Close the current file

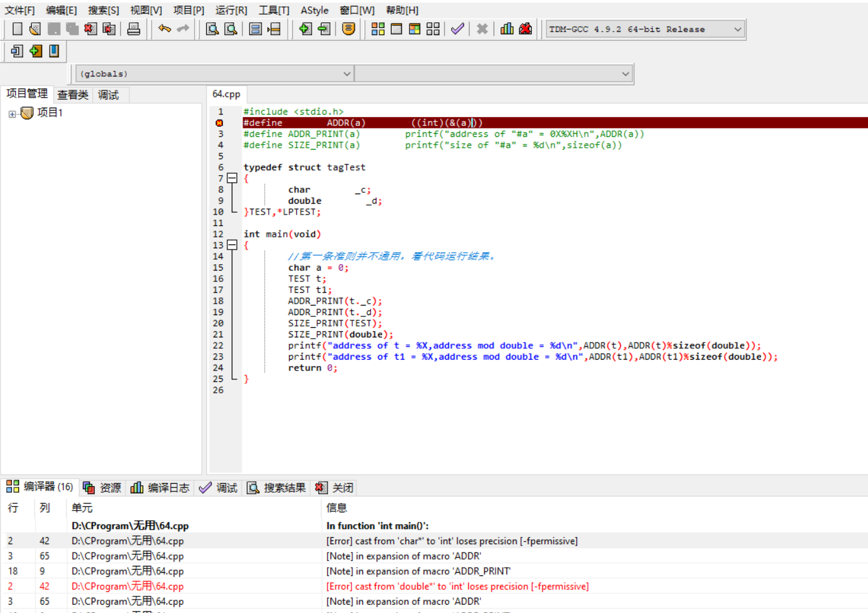tap(91, 29)
